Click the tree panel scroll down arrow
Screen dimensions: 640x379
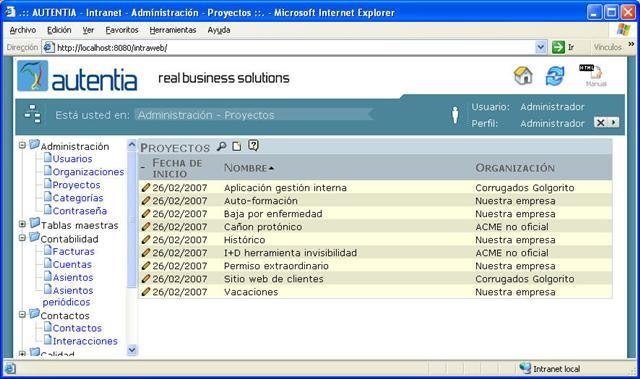coord(132,350)
